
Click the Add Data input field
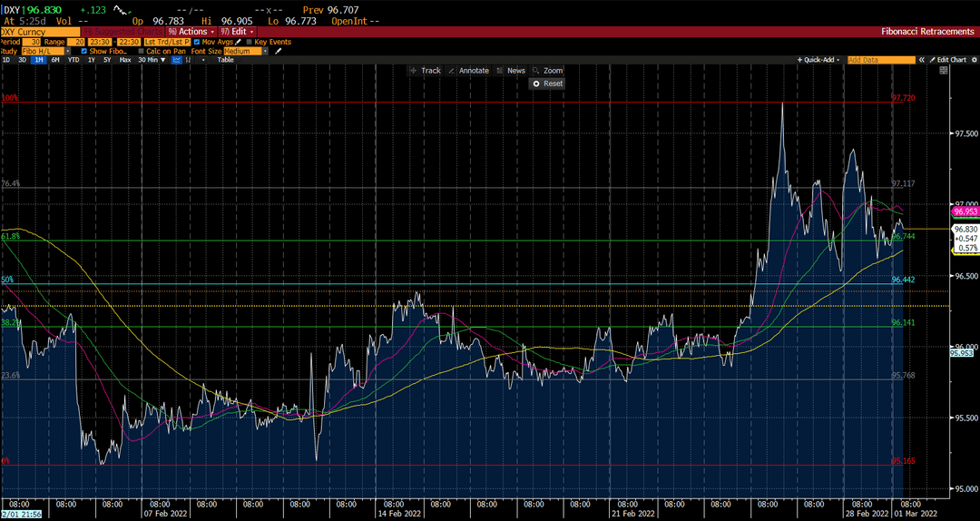(880, 60)
